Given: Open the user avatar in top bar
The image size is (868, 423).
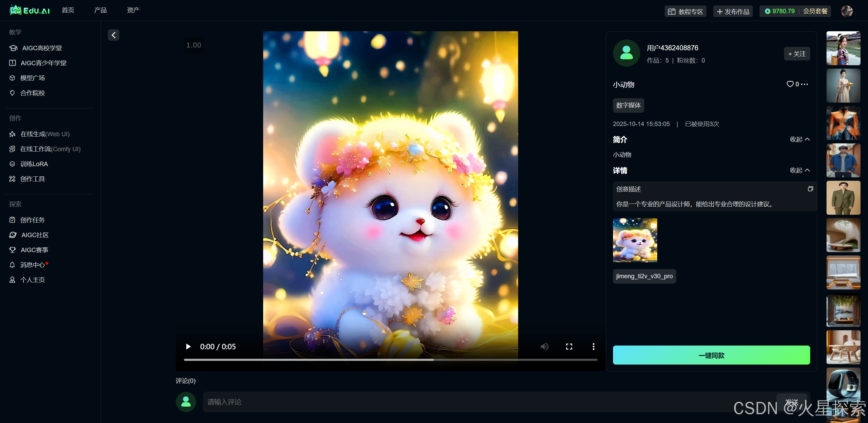Looking at the screenshot, I should click(x=847, y=11).
